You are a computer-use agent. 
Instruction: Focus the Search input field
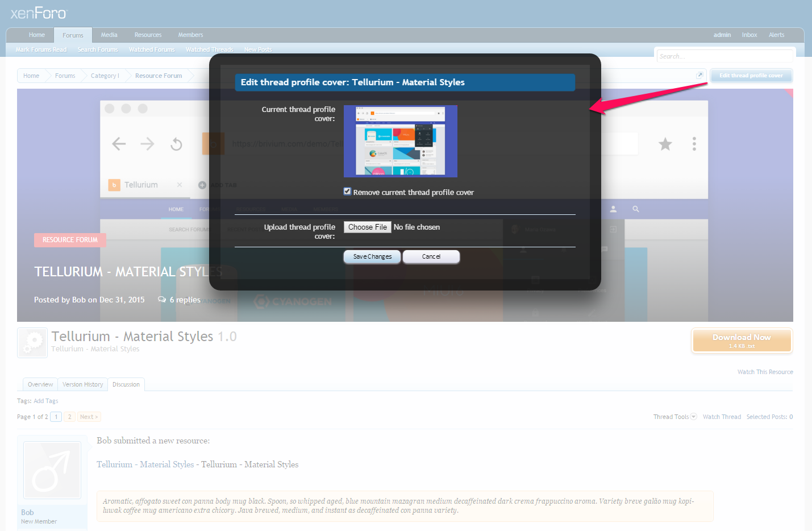(x=724, y=56)
